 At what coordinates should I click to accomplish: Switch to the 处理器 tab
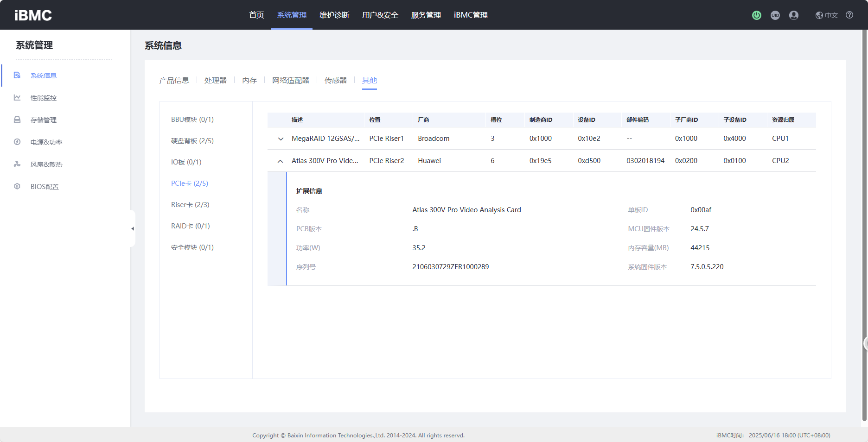[x=216, y=81]
